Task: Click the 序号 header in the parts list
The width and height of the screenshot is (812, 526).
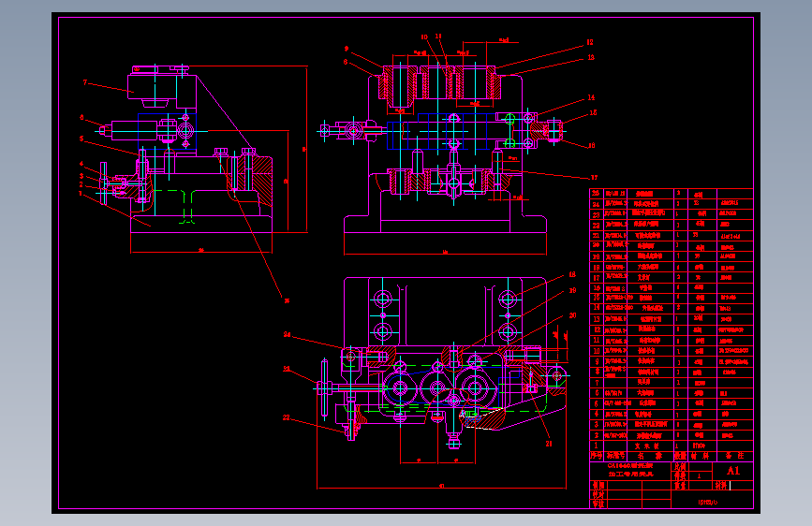Action: 597,456
